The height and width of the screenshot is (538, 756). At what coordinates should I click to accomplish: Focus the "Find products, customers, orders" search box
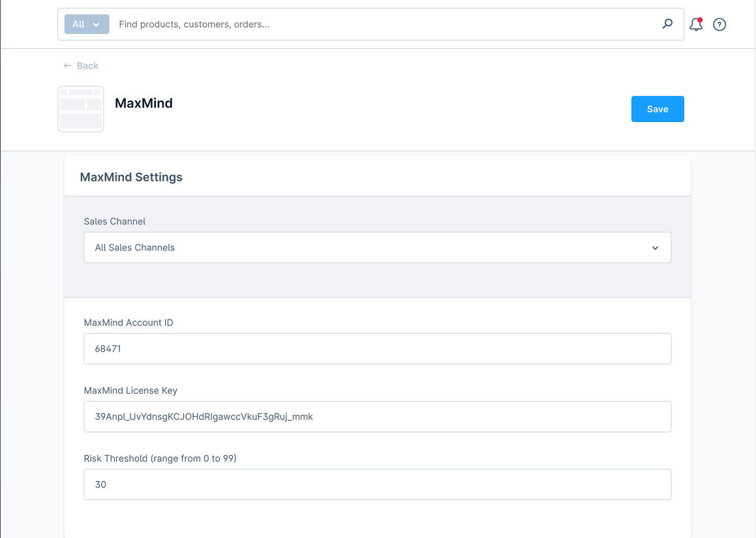(x=385, y=24)
